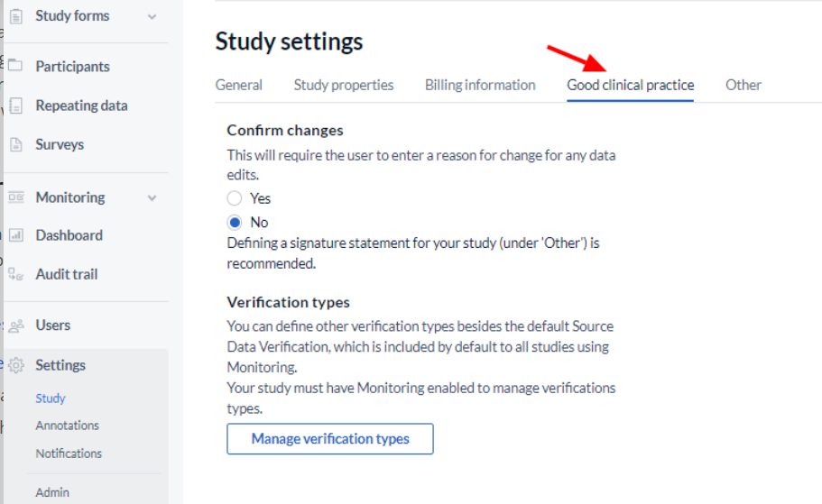Select Yes for Confirm changes
The width and height of the screenshot is (822, 504).
235,198
